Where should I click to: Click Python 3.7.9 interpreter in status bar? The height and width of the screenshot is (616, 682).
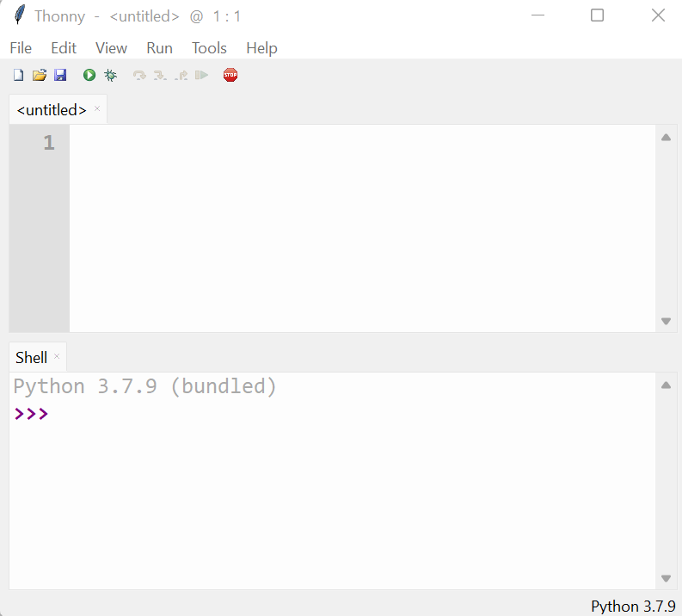pyautogui.click(x=633, y=607)
